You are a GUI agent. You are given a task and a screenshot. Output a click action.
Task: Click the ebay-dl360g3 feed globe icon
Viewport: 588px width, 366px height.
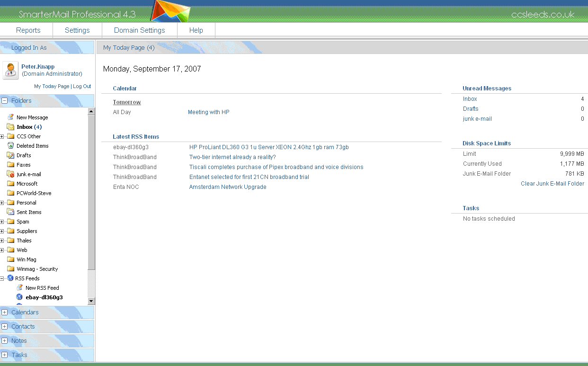19,297
